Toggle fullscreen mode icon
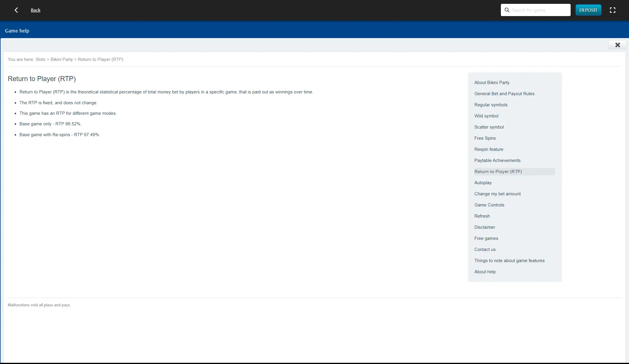The image size is (629, 364). pyautogui.click(x=612, y=10)
